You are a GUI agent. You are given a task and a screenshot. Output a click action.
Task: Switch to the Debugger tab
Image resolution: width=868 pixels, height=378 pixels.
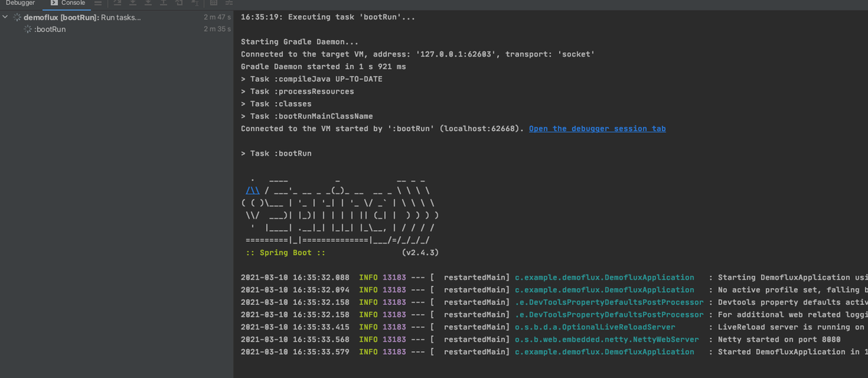pyautogui.click(x=20, y=3)
